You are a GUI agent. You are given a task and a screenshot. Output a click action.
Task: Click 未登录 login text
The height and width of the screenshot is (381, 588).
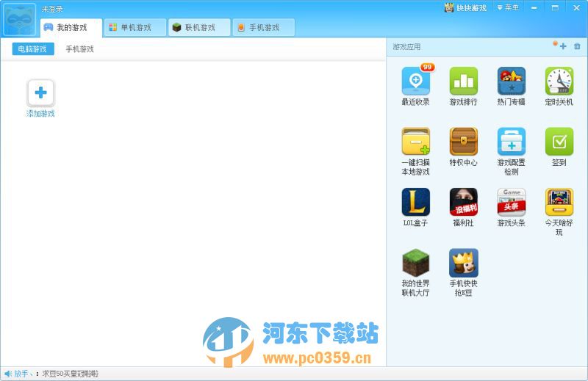pos(52,9)
